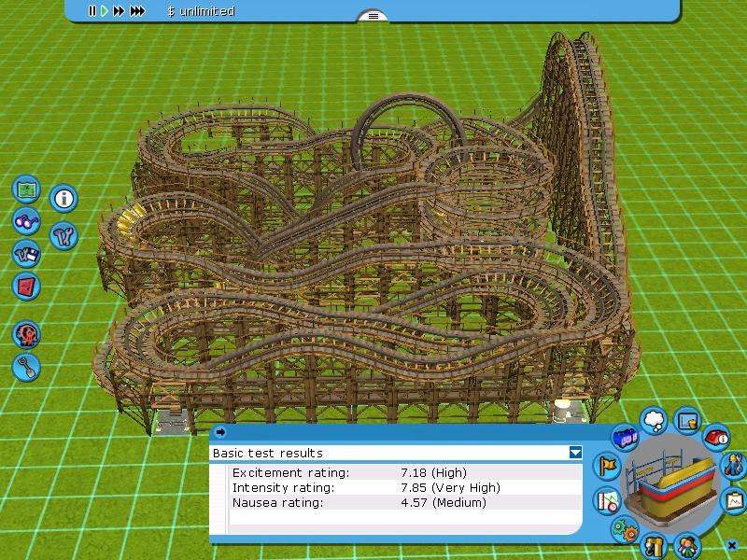Open the ride guests icon

[687, 546]
